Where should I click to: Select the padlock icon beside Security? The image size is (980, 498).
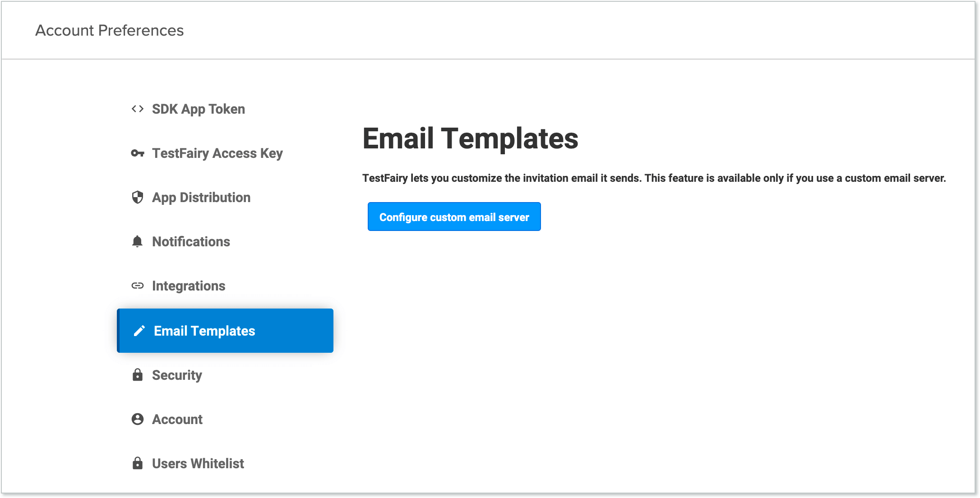(137, 374)
